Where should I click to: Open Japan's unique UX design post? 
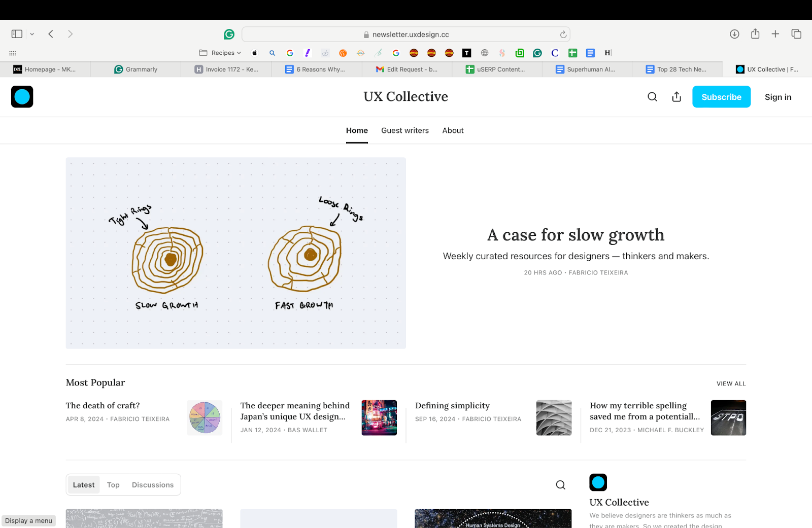click(295, 411)
